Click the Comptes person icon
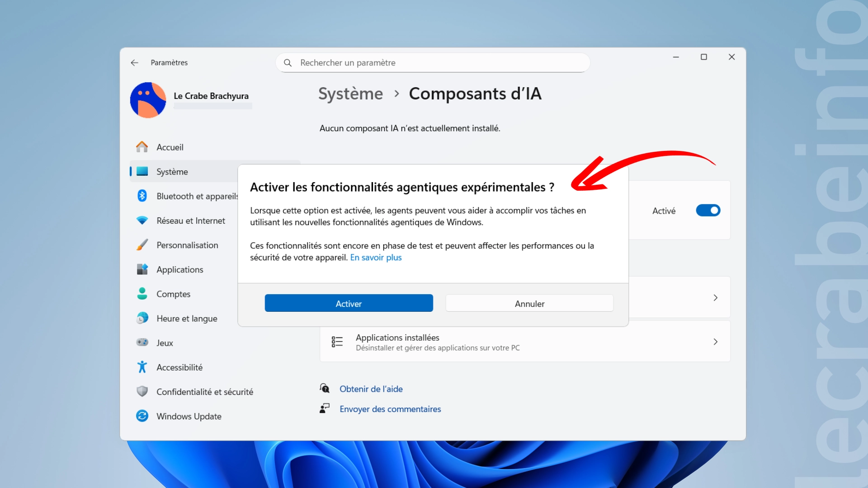This screenshot has width=868, height=488. 142,294
